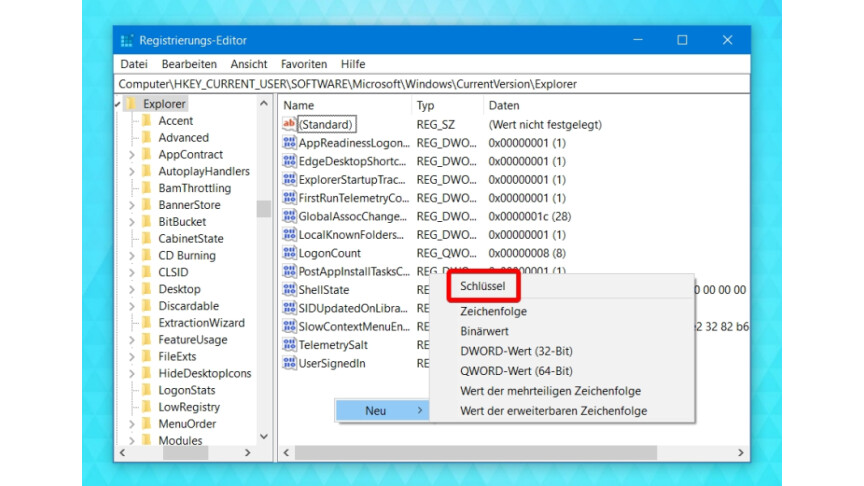Expand the MenuOrder tree node
The image size is (864, 486).
[132, 424]
